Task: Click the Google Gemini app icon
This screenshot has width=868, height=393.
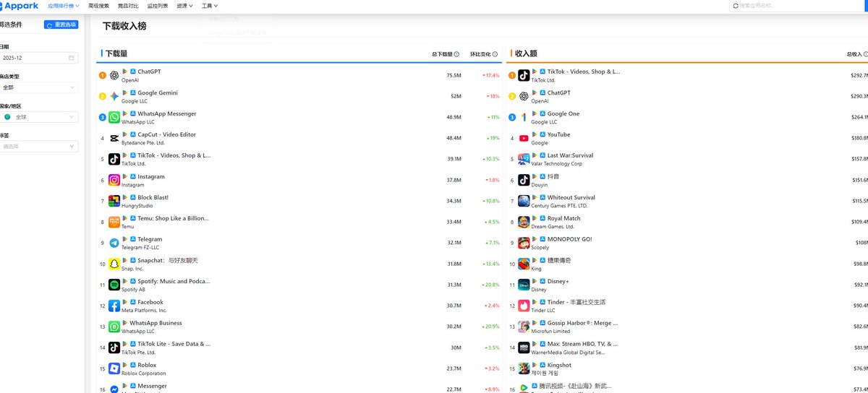Action: pyautogui.click(x=114, y=97)
